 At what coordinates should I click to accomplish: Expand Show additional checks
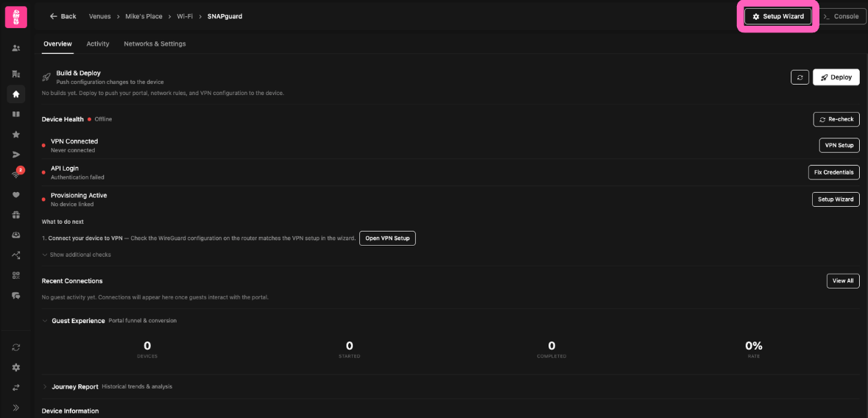[80, 255]
